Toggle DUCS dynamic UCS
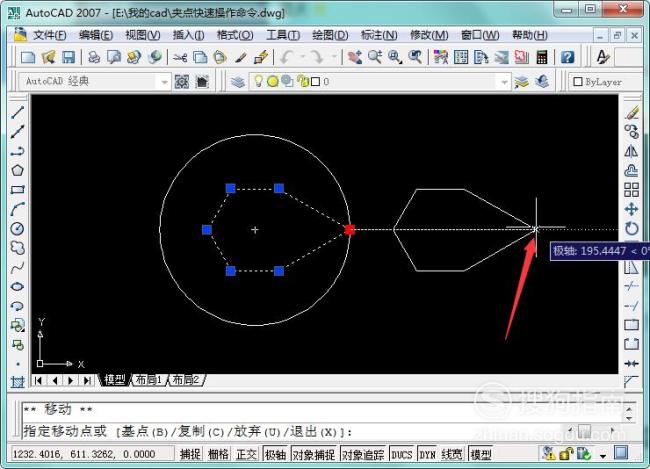The height and width of the screenshot is (469, 650). point(402,454)
